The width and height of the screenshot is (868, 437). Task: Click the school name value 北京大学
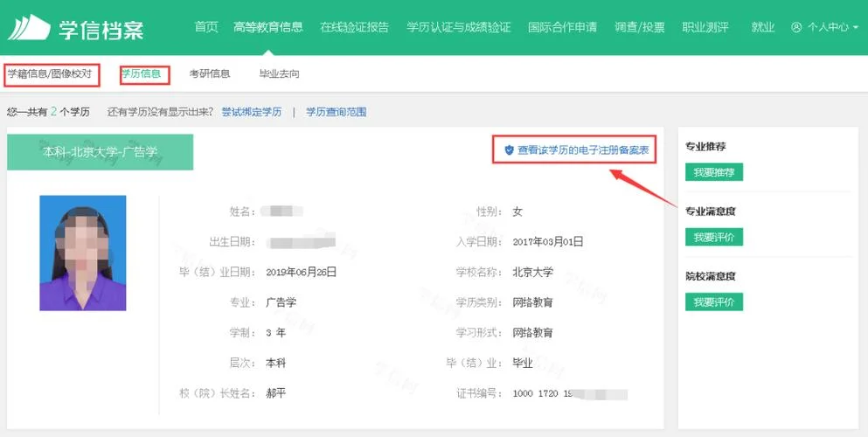tap(532, 272)
